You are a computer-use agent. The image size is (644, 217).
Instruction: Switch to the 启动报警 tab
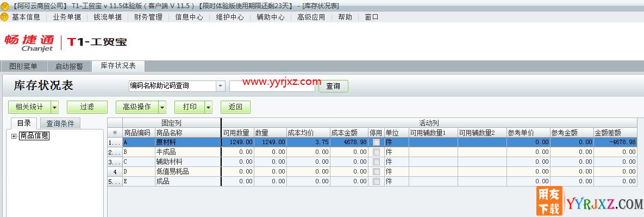[69, 66]
